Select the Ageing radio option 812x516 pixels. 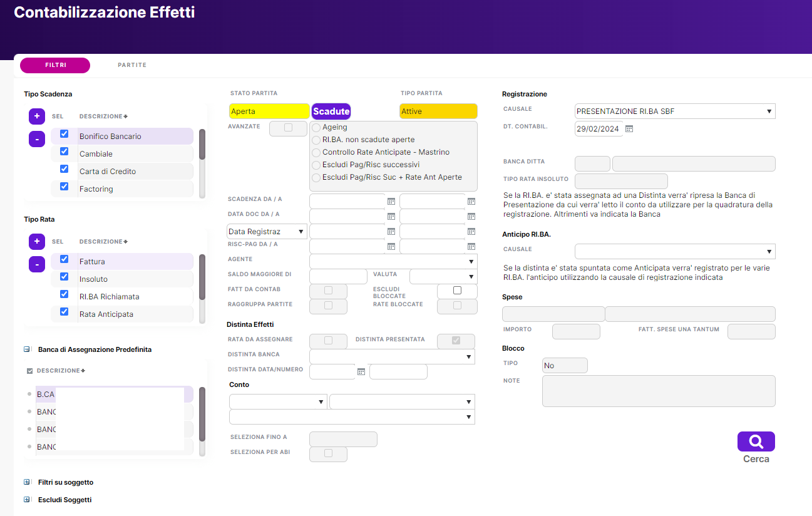316,128
